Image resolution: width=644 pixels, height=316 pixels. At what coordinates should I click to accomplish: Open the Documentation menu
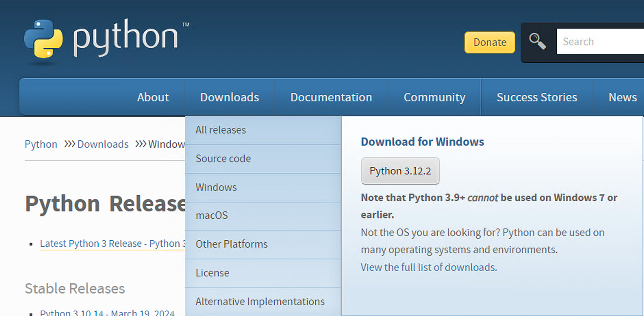(331, 97)
